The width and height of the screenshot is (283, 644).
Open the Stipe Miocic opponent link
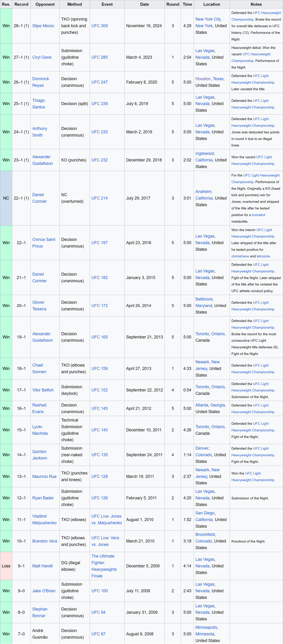pos(43,26)
